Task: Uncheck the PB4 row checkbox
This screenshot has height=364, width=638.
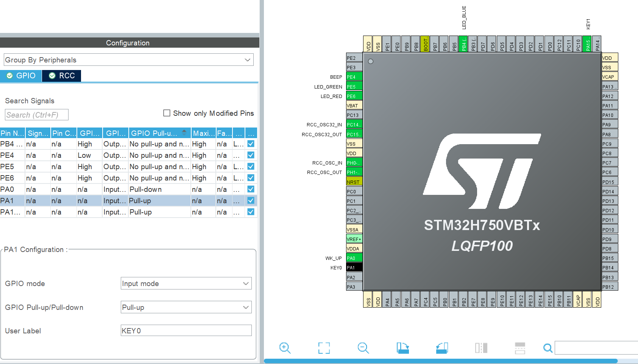Action: (x=251, y=144)
